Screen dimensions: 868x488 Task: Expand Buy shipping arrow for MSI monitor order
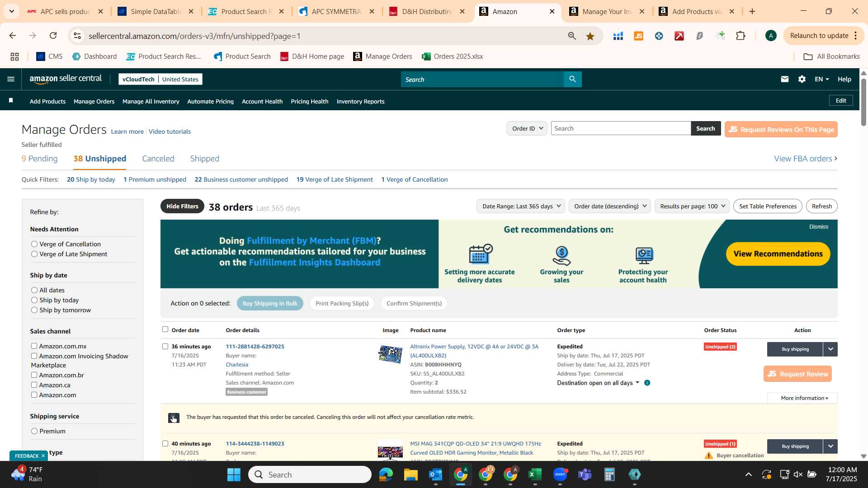click(830, 446)
